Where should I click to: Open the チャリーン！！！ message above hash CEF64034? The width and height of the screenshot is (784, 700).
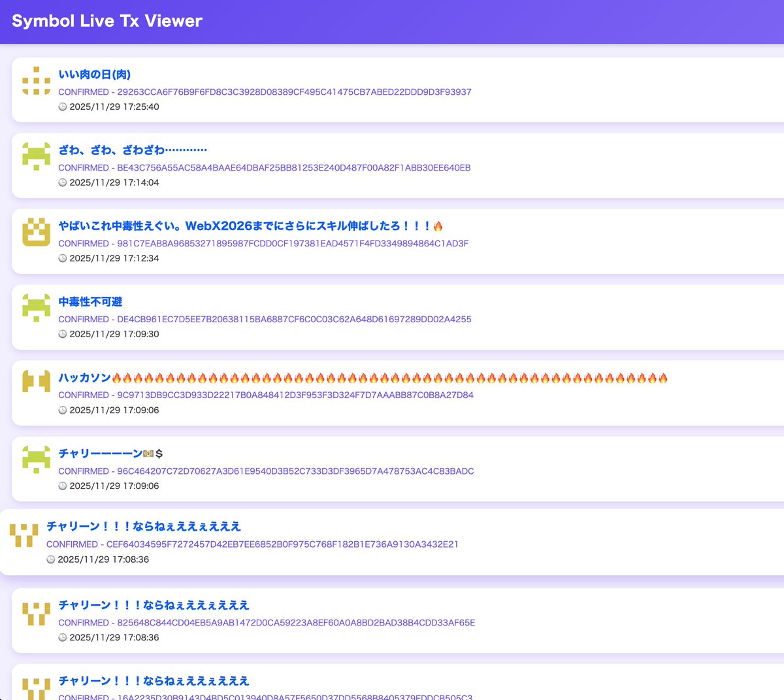click(144, 527)
